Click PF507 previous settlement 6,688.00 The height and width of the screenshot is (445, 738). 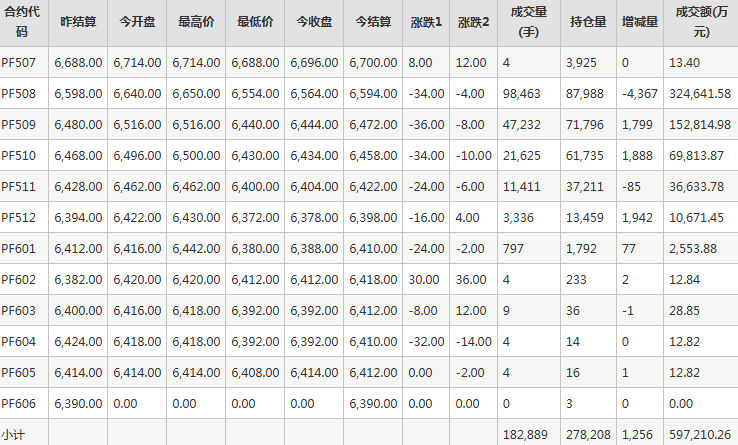(78, 63)
